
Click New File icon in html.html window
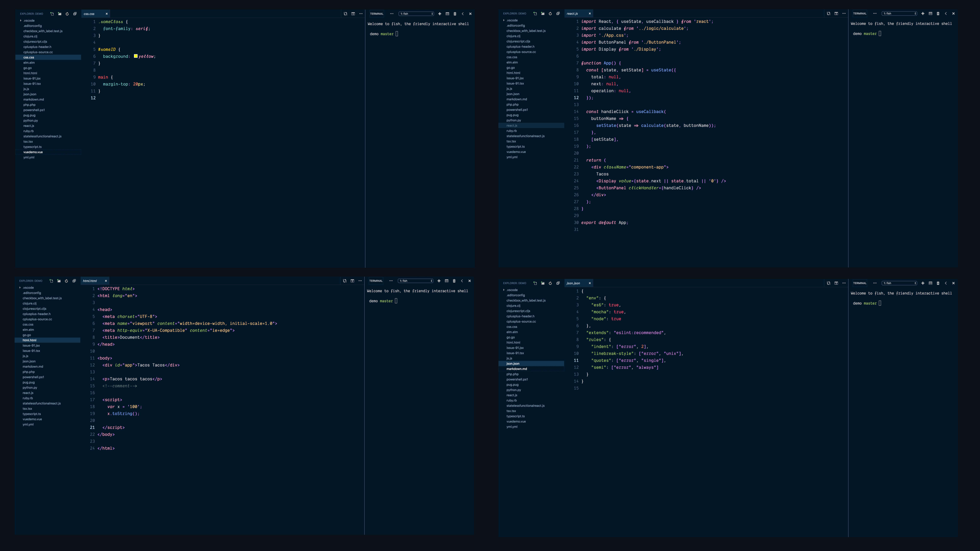coord(51,281)
